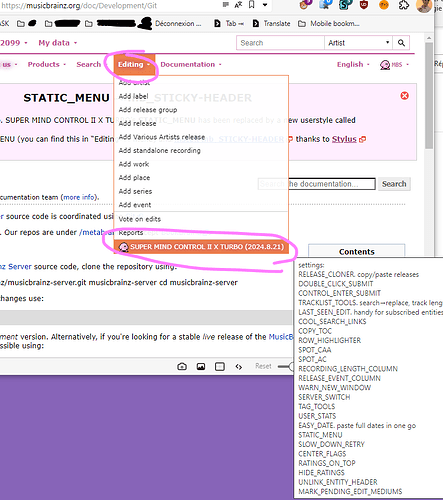Open the Search menu in navigation bar
The image size is (443, 500).
point(89,64)
